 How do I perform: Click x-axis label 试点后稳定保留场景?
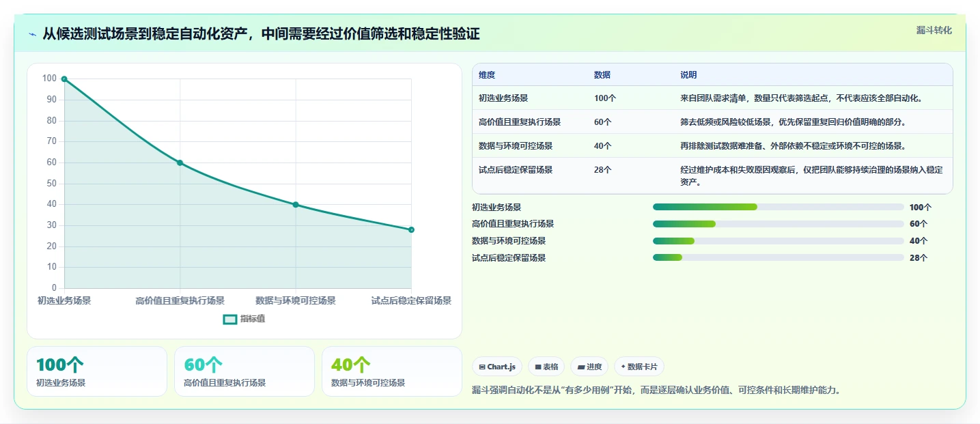[411, 300]
